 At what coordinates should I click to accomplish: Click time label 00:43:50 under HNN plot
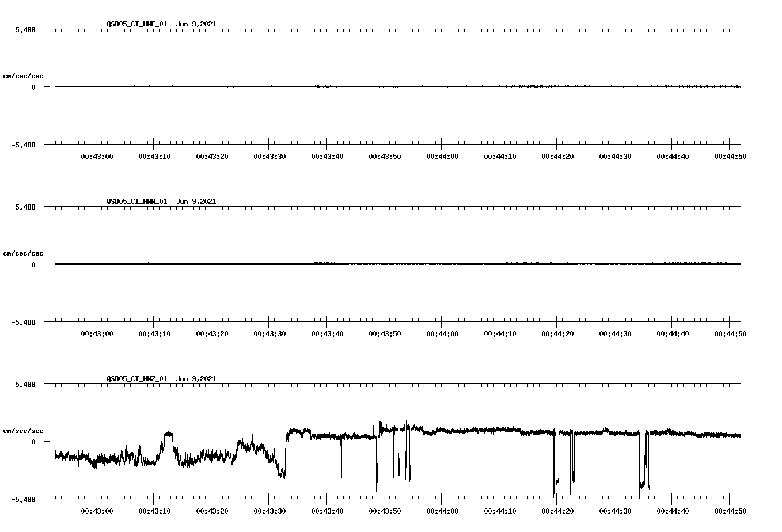[x=385, y=333]
